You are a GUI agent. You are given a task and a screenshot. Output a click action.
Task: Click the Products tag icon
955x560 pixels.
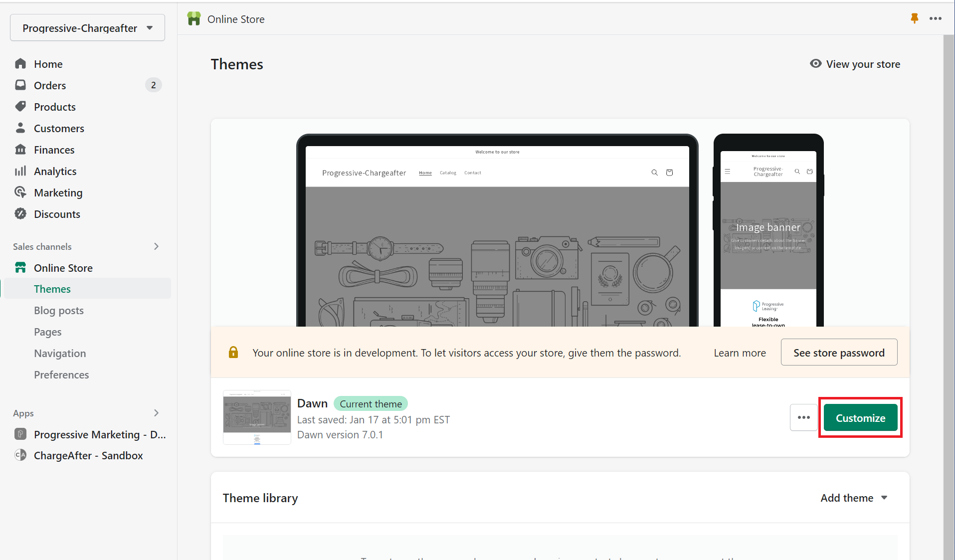coord(20,107)
